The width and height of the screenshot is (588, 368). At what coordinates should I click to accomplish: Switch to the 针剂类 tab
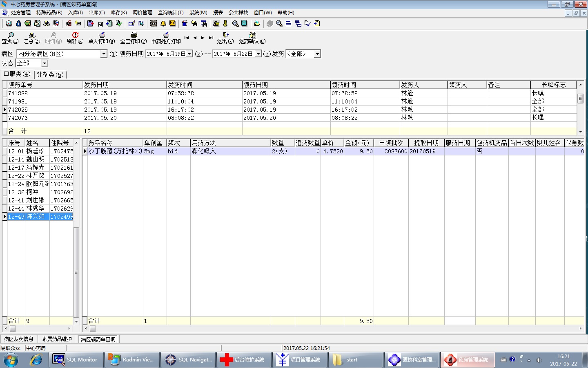[x=50, y=74]
